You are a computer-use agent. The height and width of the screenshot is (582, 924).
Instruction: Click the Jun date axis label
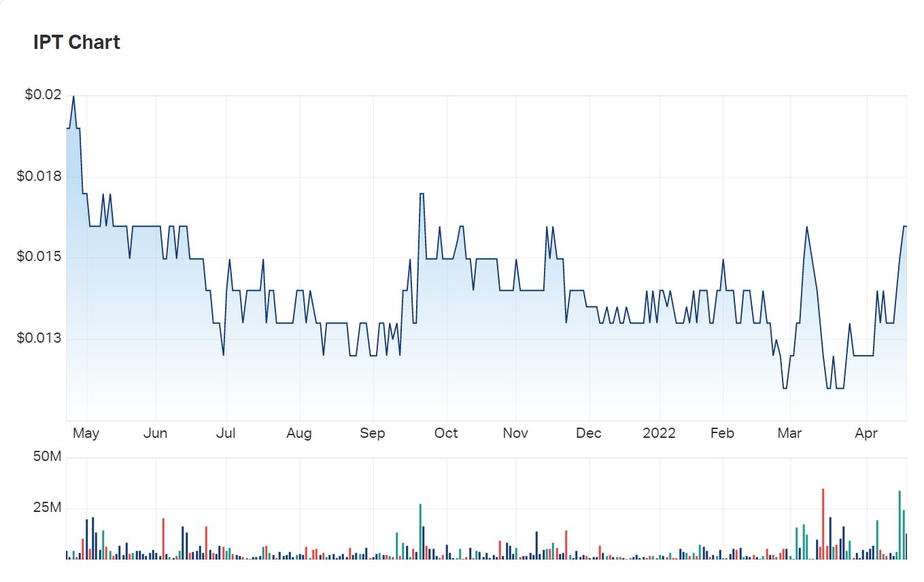[x=156, y=433]
